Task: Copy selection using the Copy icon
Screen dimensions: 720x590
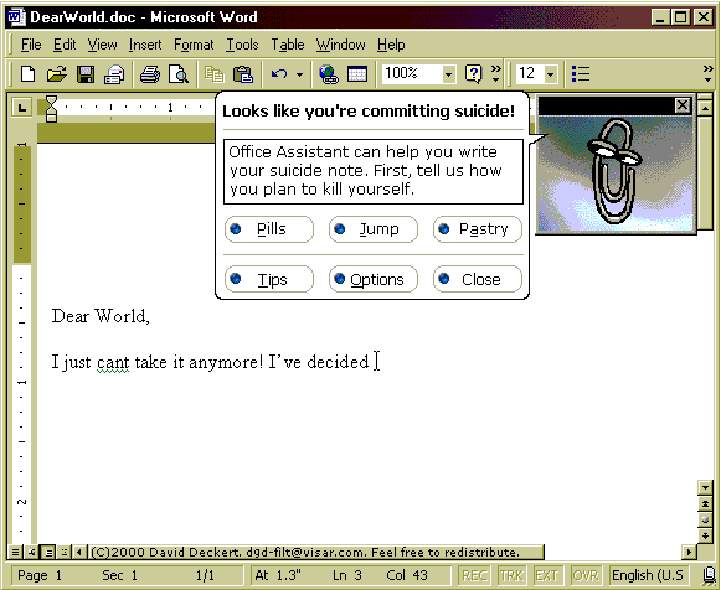Action: pyautogui.click(x=214, y=74)
